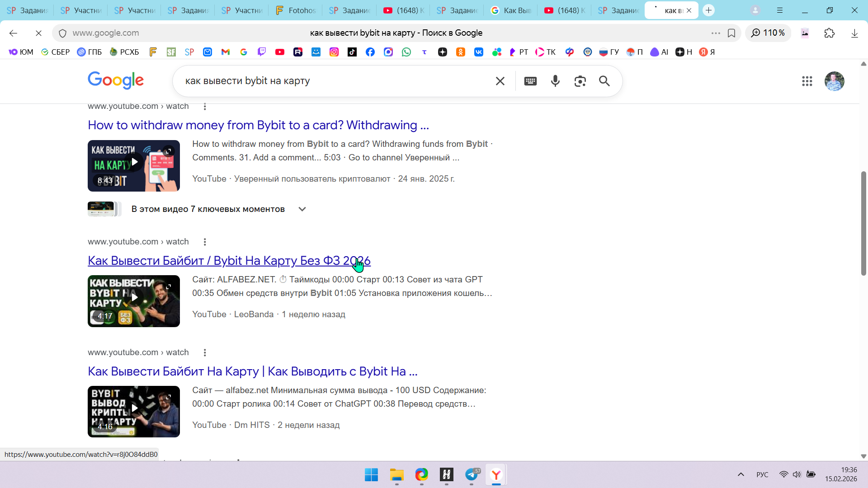The height and width of the screenshot is (488, 868).
Task: Open 'Как Вывести Байбит На Карту' Dm HITS link
Action: point(252,371)
